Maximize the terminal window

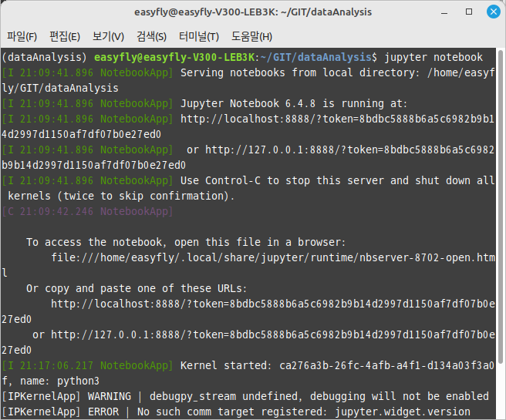469,12
